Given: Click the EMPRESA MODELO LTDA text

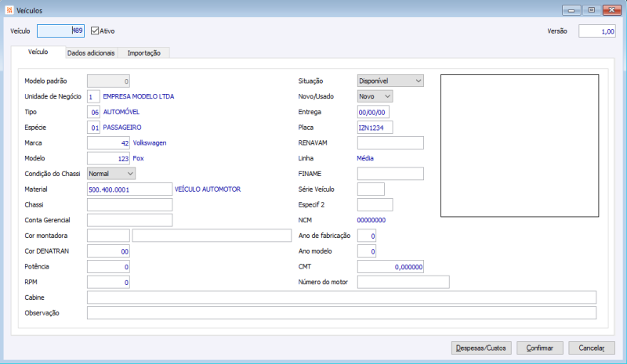Looking at the screenshot, I should tap(139, 96).
